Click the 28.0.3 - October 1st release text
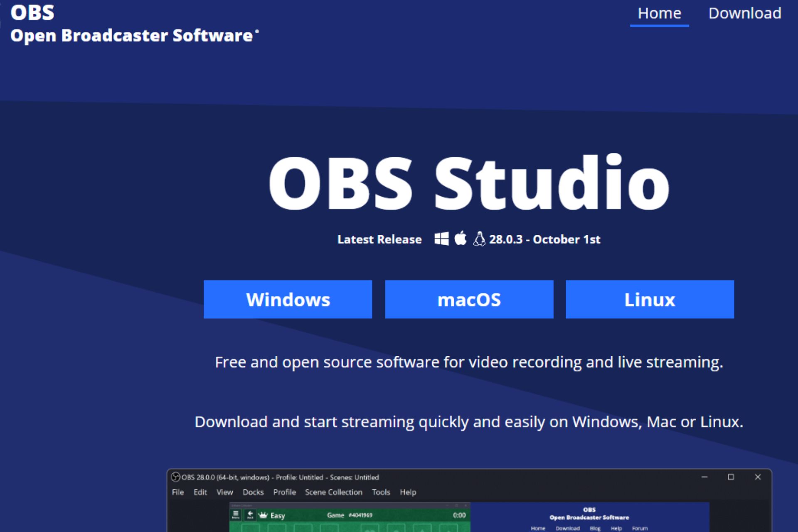This screenshot has width=798, height=532. pyautogui.click(x=545, y=239)
